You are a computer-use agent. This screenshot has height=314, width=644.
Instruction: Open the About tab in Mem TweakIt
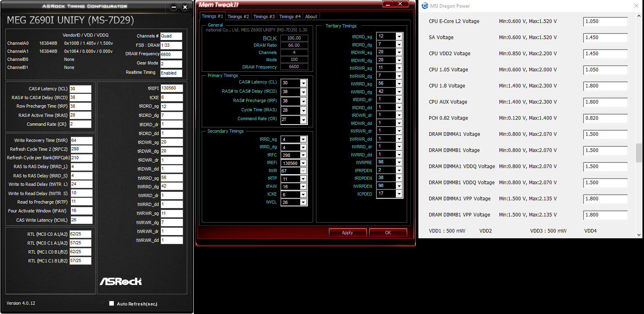pyautogui.click(x=311, y=17)
